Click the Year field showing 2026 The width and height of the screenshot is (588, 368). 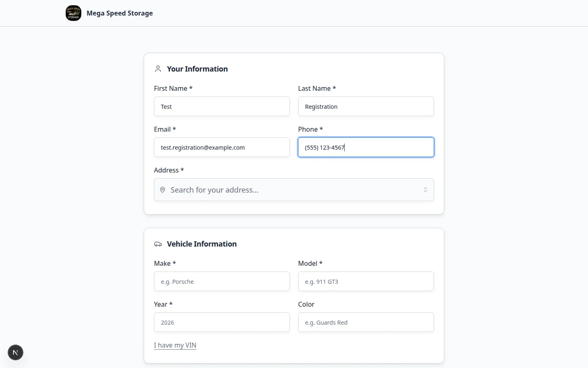click(222, 322)
